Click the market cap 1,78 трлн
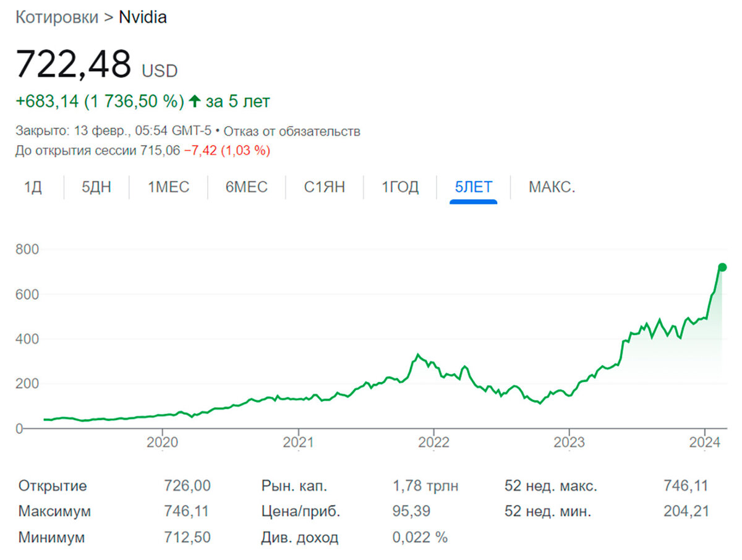Viewport: 742px width, 560px height. pyautogui.click(x=425, y=486)
